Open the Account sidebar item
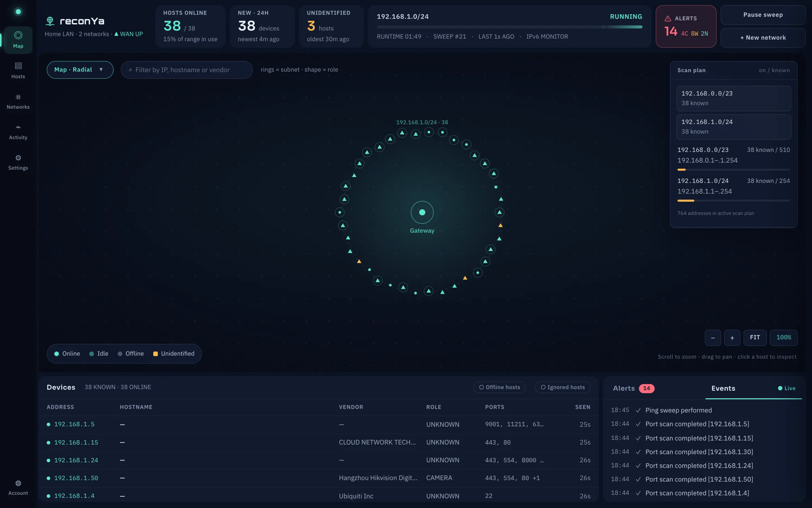Screen dimensions: 812x508 (x=18, y=488)
